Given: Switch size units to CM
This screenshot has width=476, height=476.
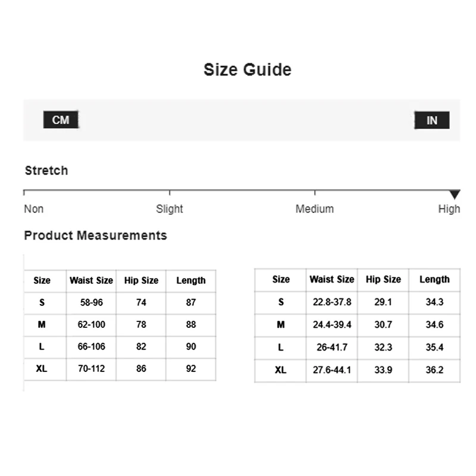Looking at the screenshot, I should tap(61, 120).
